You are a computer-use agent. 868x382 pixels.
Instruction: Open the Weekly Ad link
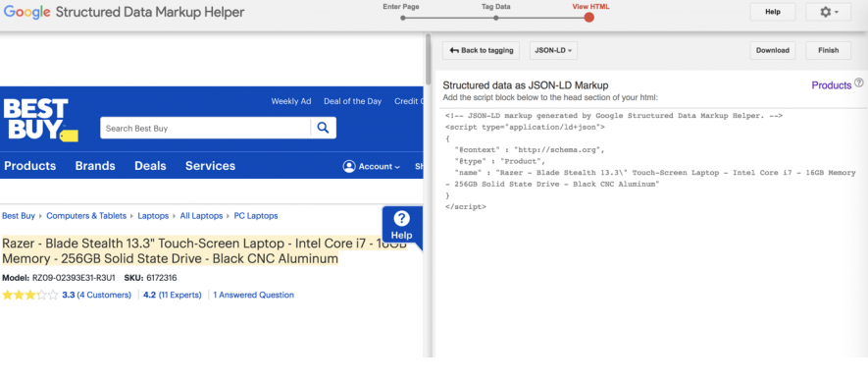[x=291, y=101]
